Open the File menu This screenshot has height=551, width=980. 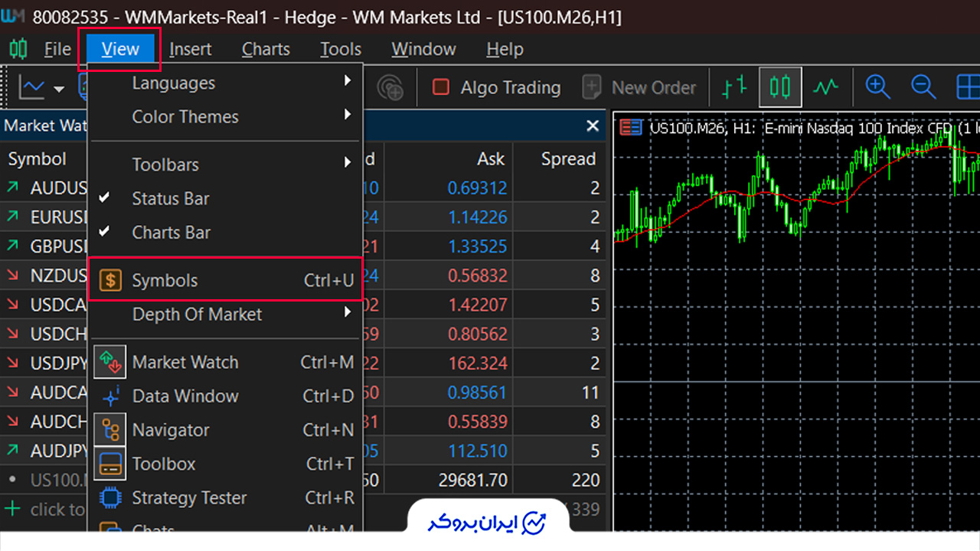[57, 49]
